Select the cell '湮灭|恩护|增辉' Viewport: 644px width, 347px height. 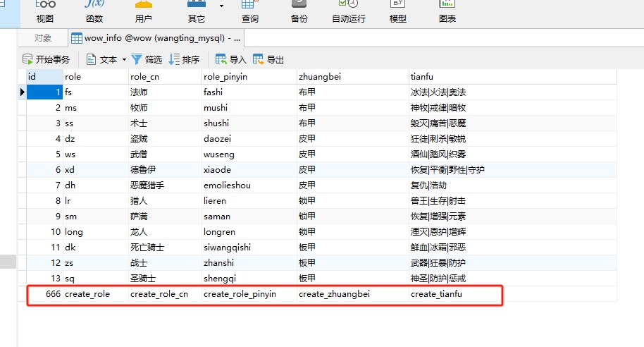(x=513, y=232)
